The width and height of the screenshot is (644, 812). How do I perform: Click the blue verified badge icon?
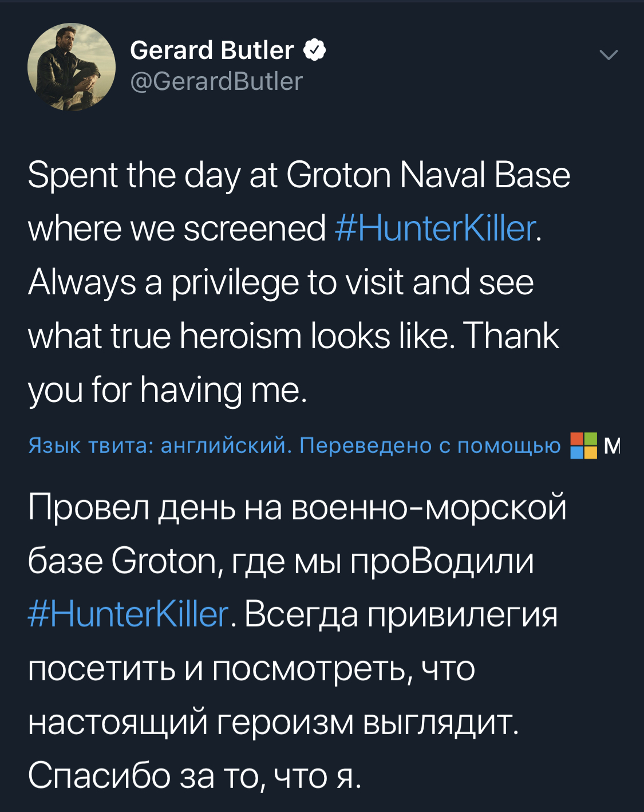314,50
